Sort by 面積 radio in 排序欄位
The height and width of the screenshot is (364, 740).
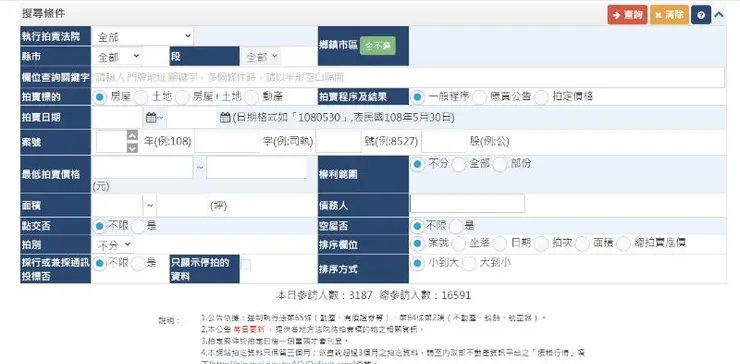pyautogui.click(x=582, y=244)
